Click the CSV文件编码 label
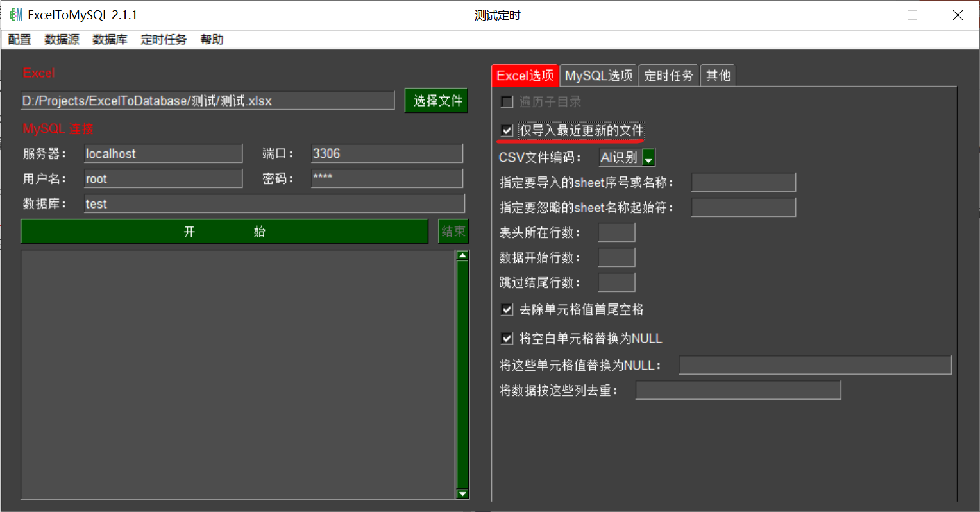Image resolution: width=980 pixels, height=512 pixels. [540, 158]
